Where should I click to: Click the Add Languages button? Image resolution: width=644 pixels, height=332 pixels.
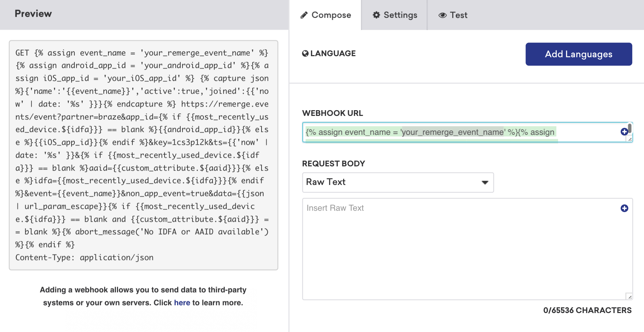578,54
